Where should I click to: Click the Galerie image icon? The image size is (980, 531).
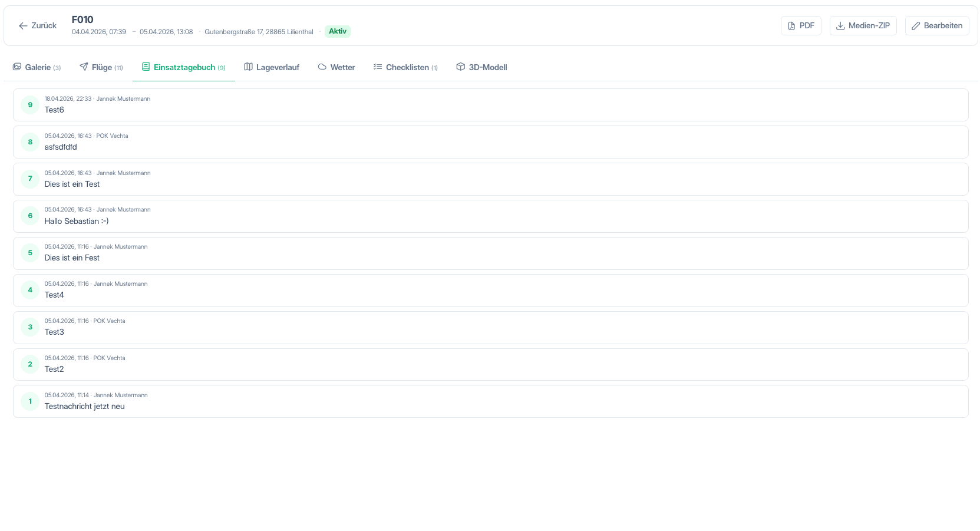17,67
